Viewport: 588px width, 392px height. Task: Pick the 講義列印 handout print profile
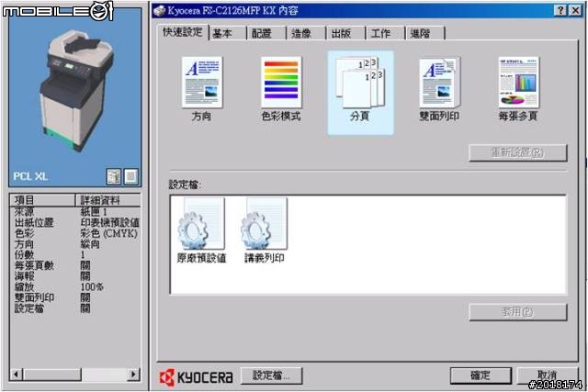pos(265,230)
